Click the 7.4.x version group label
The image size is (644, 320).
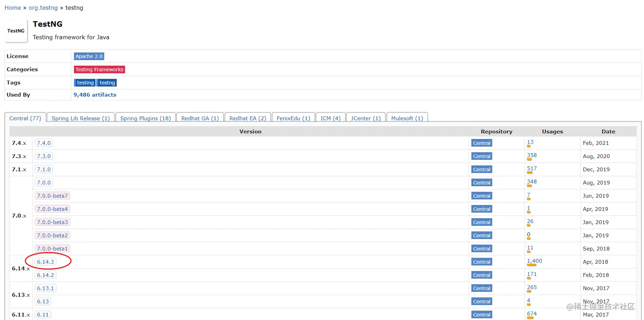tap(19, 143)
